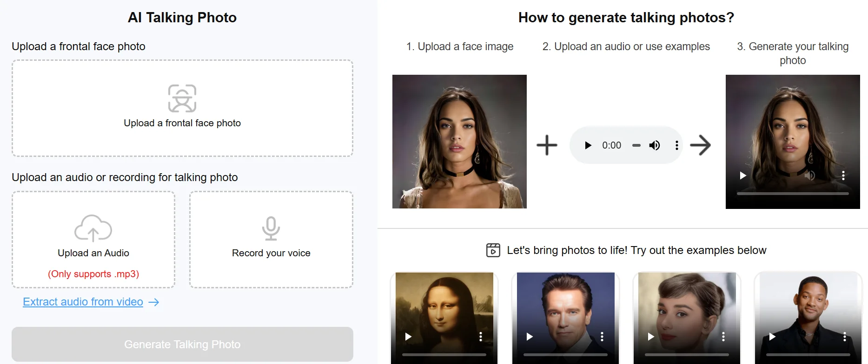Open the Extract audio from video link
Image resolution: width=868 pixels, height=364 pixels.
pyautogui.click(x=83, y=302)
